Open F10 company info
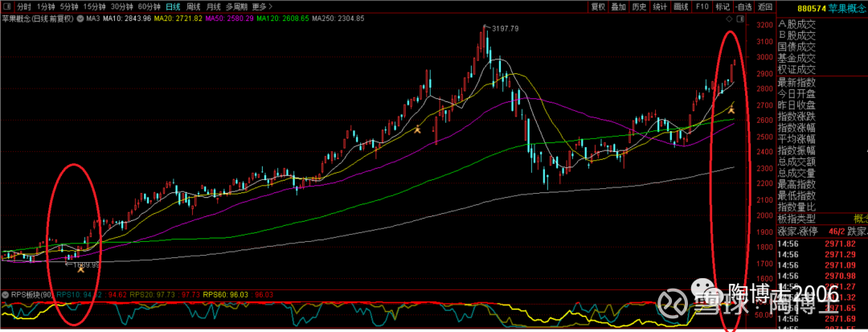The image size is (868, 332). coord(702,7)
